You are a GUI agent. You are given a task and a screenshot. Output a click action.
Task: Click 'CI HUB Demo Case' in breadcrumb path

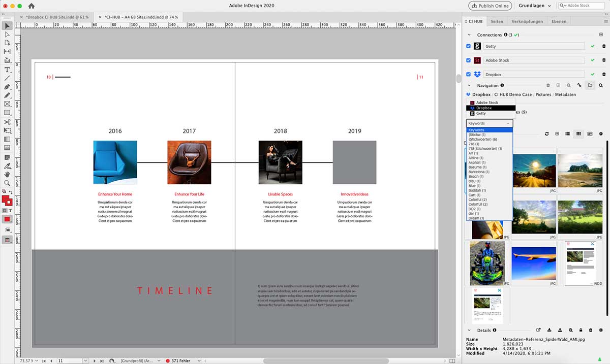click(512, 94)
